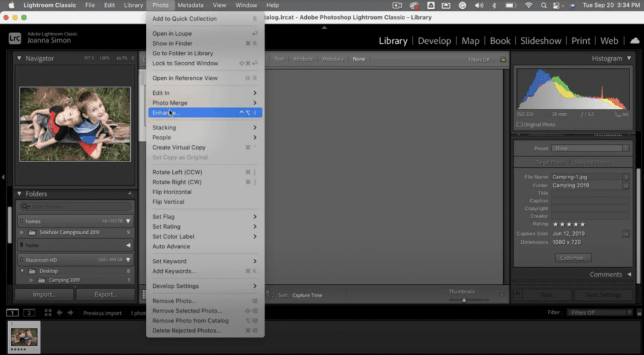
Task: Click the Filter Folders search field
Action: pos(75,207)
